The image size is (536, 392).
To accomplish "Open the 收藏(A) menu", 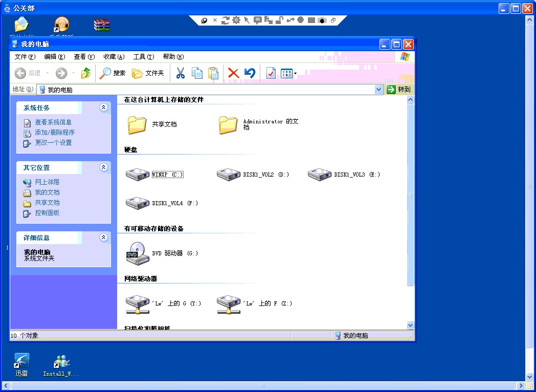I will pos(114,57).
